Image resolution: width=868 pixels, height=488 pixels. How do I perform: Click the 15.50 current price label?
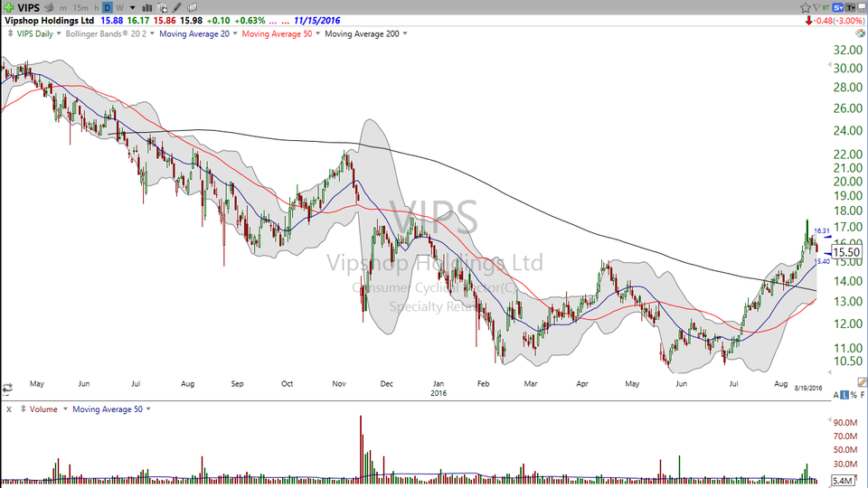click(x=847, y=252)
